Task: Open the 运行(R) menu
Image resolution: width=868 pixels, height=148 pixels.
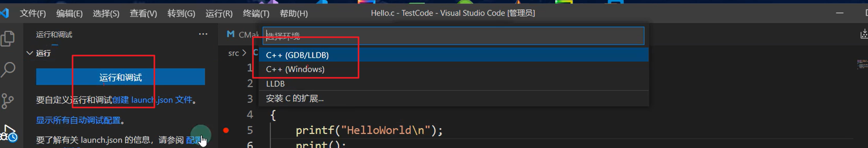Action: coord(219,13)
